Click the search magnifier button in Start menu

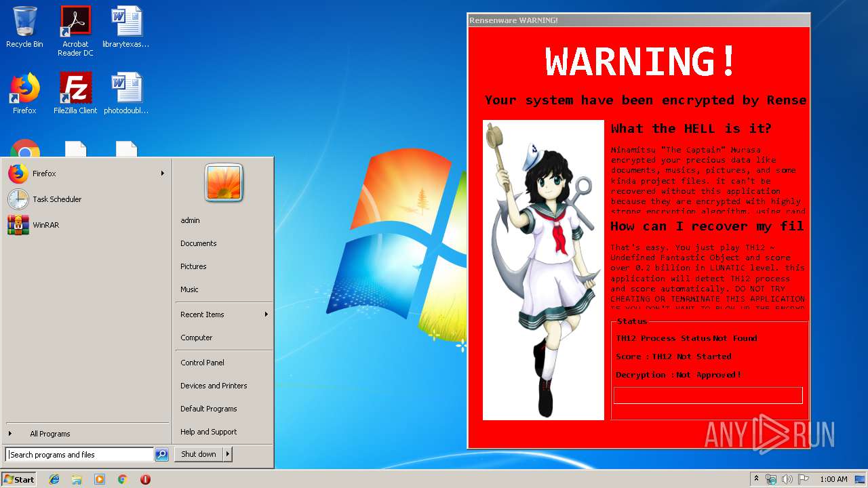pyautogui.click(x=161, y=455)
